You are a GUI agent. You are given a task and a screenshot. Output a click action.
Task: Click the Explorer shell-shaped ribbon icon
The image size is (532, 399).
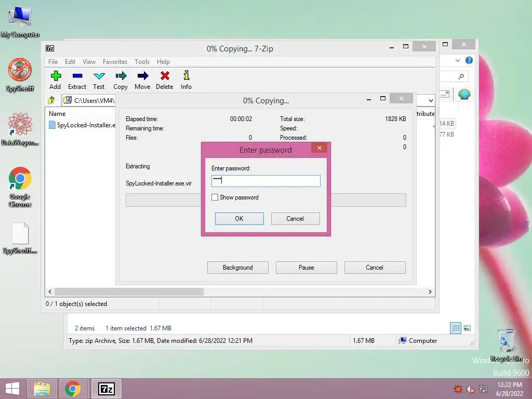(464, 94)
